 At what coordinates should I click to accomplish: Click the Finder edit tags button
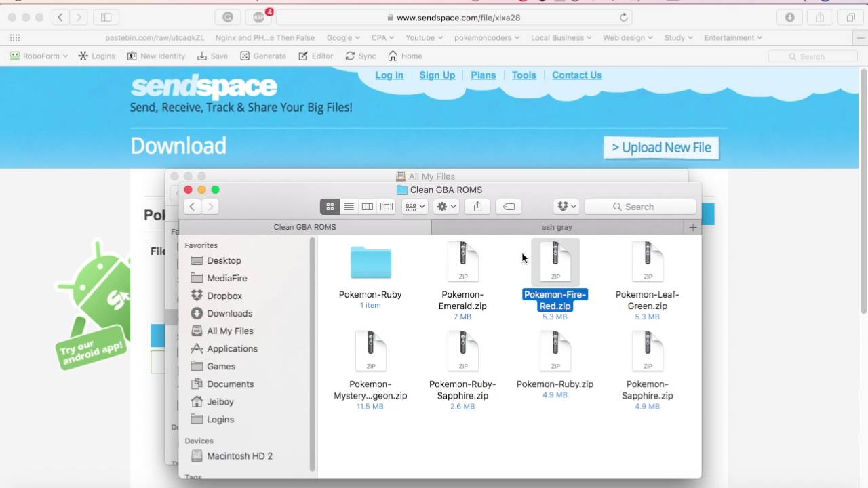(509, 207)
